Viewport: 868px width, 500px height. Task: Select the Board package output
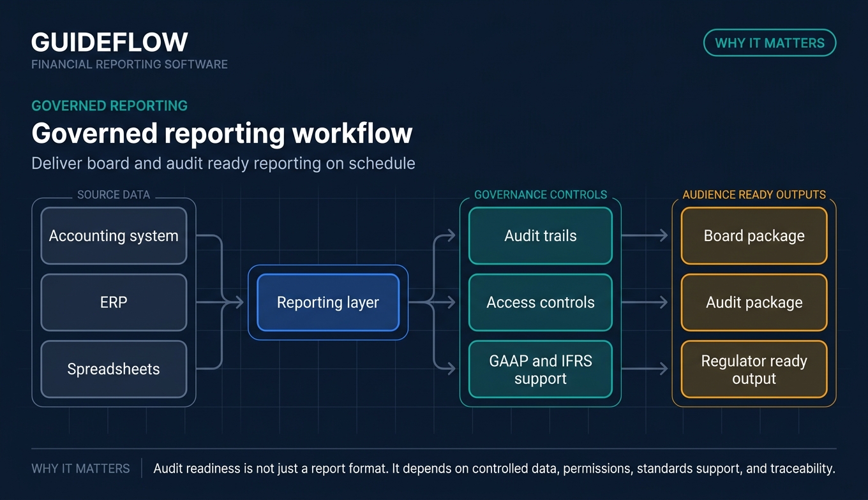[x=754, y=236]
